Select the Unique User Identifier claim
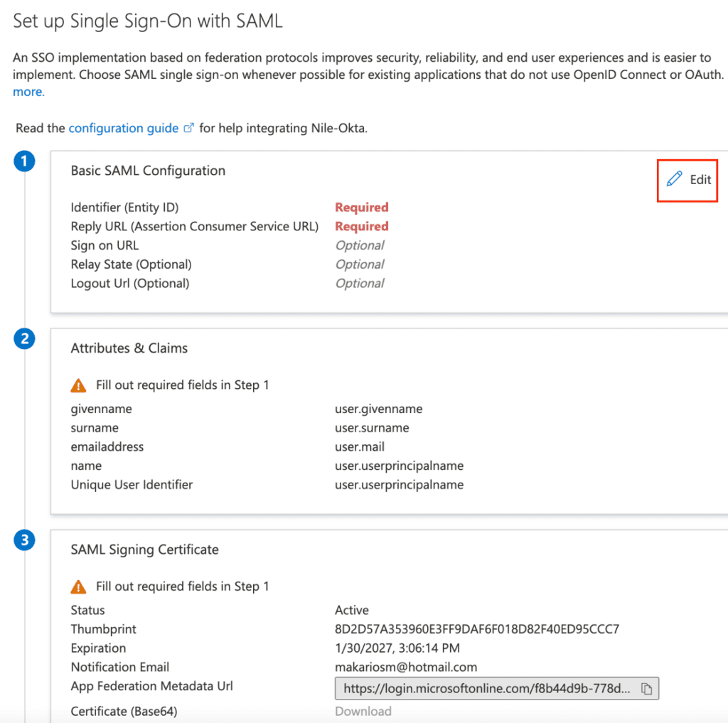 click(132, 484)
